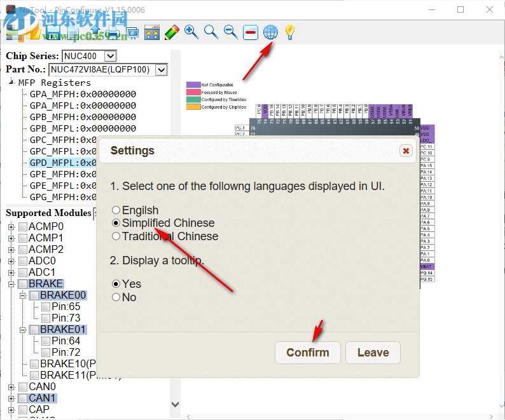Click the light bulb hint icon
Image resolution: width=505 pixels, height=420 pixels.
coord(290,32)
